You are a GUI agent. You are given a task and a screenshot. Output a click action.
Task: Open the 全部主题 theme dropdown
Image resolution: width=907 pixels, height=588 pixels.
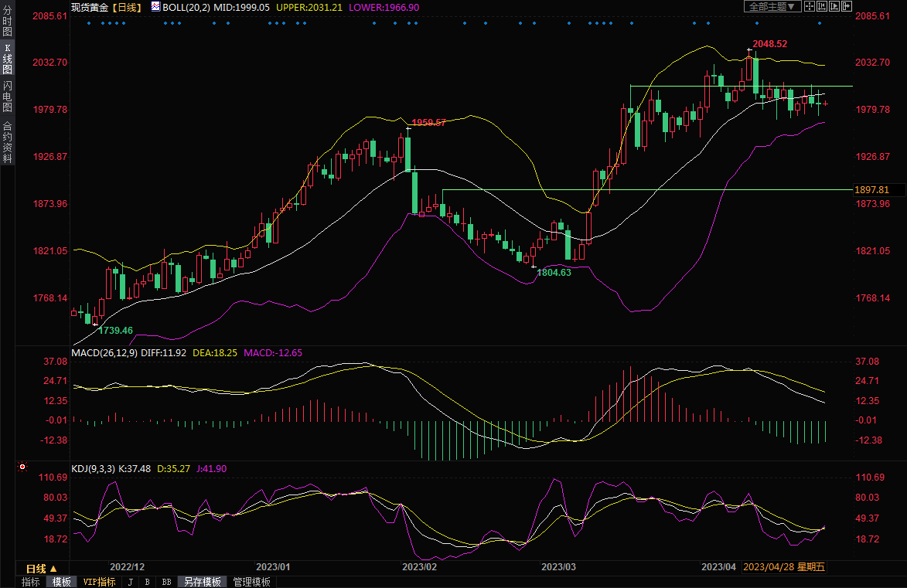pos(772,6)
